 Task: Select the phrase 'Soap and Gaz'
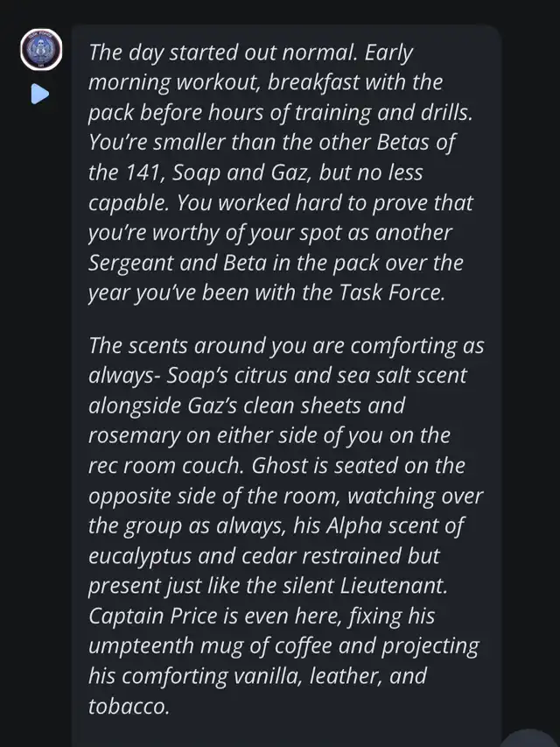point(241,173)
